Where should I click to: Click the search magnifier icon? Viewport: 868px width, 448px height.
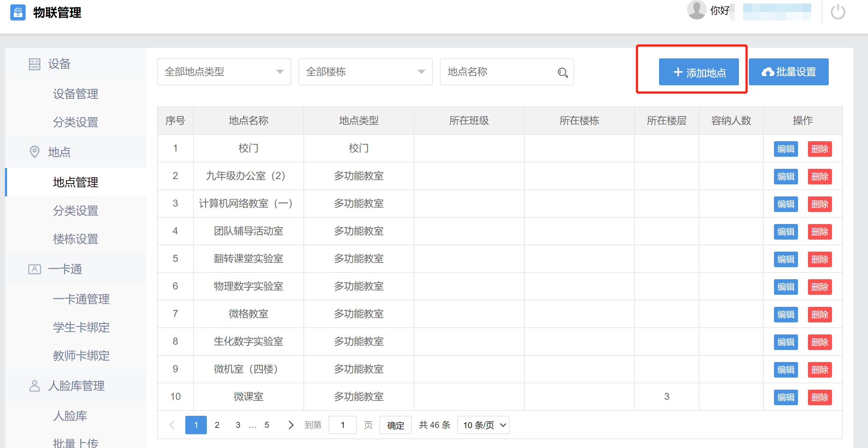[563, 72]
